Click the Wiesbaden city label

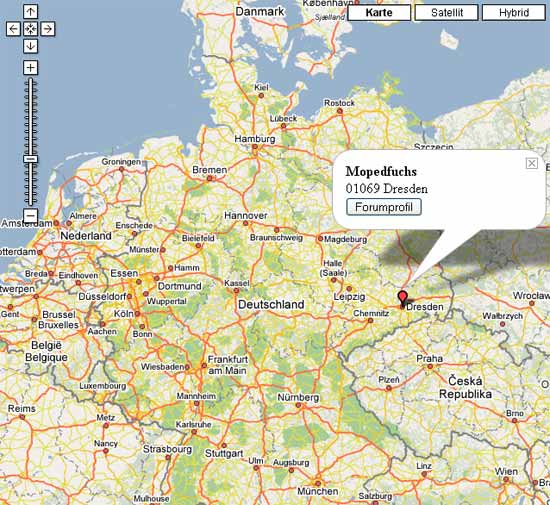tap(162, 366)
